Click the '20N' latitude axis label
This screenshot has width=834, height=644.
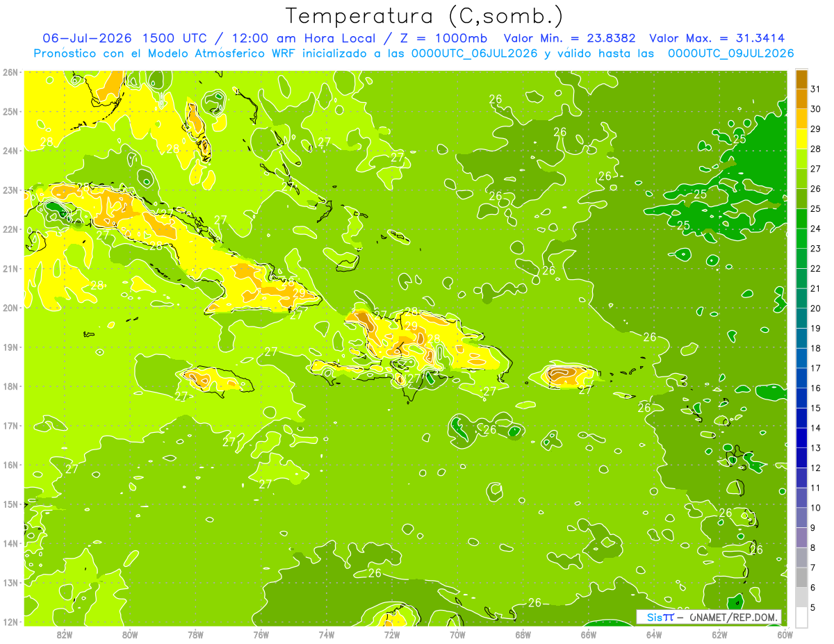10,308
